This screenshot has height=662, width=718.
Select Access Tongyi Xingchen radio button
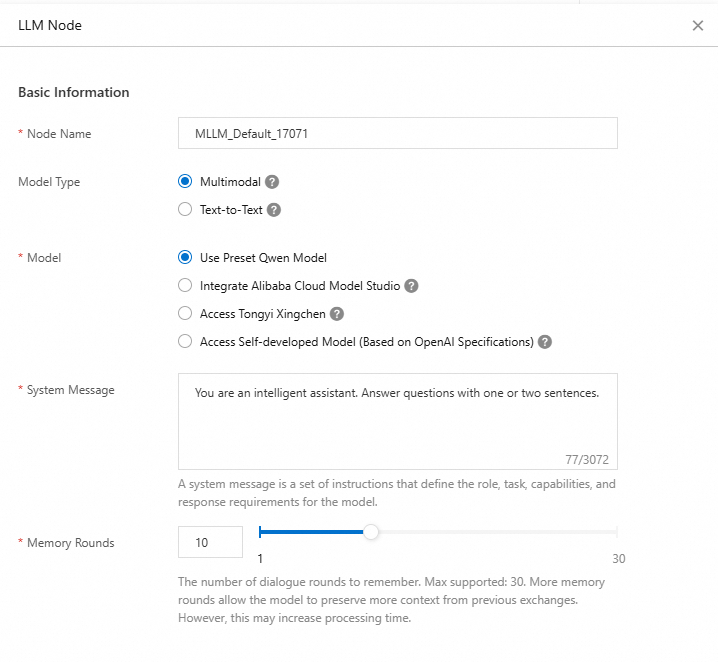184,314
